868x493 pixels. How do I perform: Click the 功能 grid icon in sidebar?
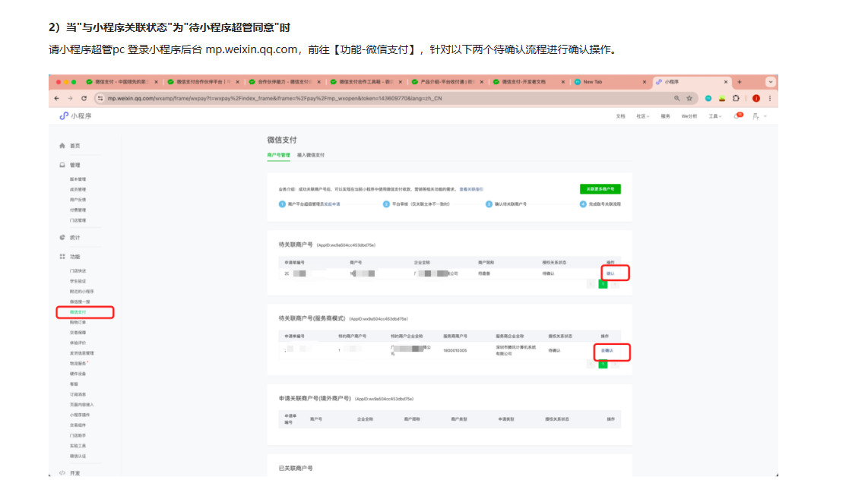click(62, 257)
